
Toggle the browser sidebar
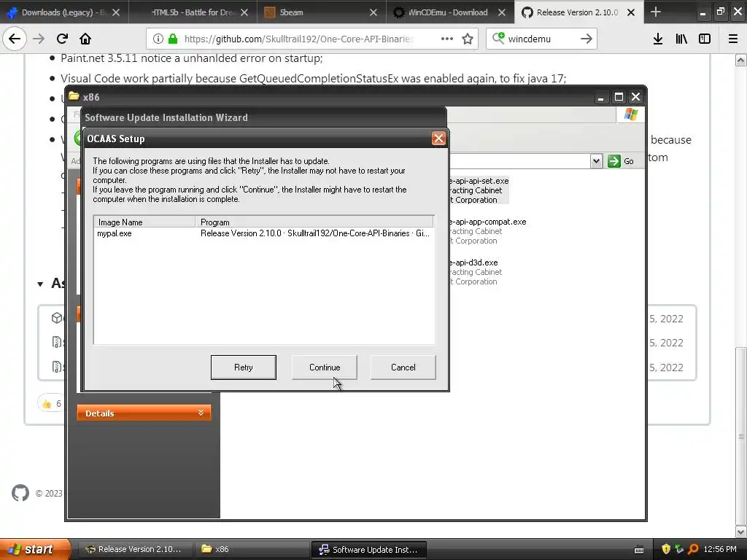(705, 39)
